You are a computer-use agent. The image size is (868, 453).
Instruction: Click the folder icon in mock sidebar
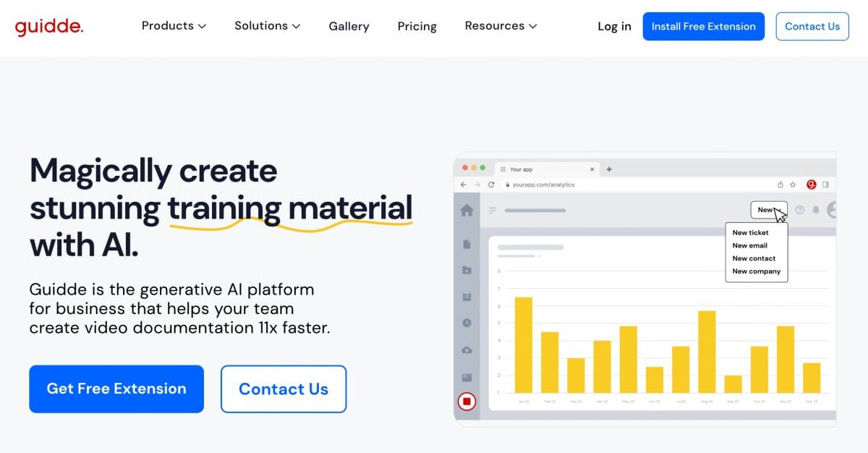(467, 270)
